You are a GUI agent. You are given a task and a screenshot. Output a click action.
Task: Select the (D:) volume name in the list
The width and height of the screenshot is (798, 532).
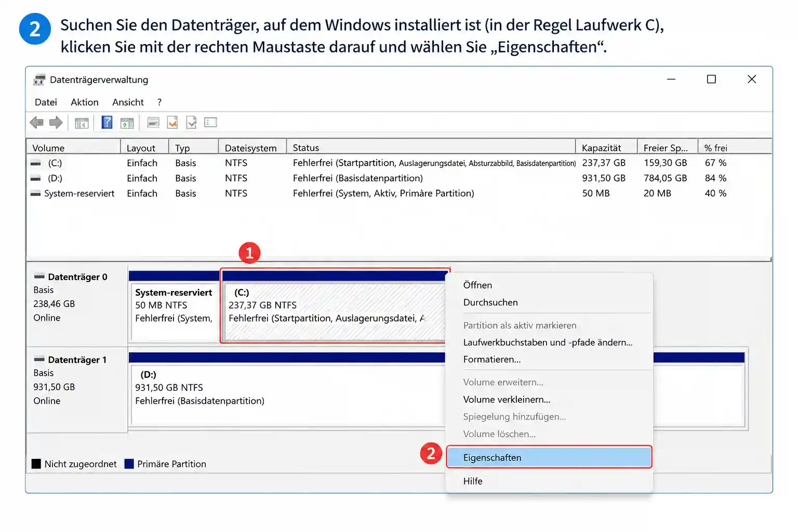[55, 178]
